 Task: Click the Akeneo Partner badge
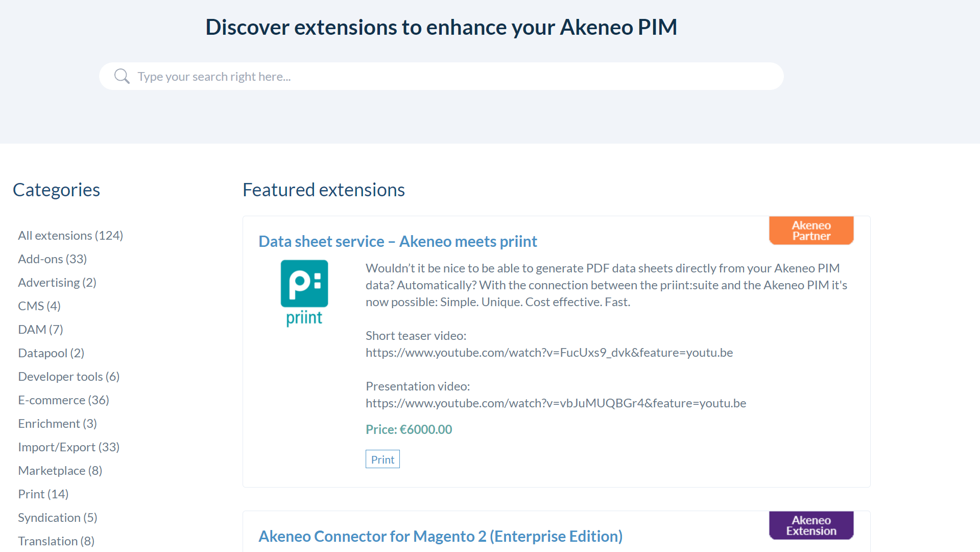pos(811,231)
